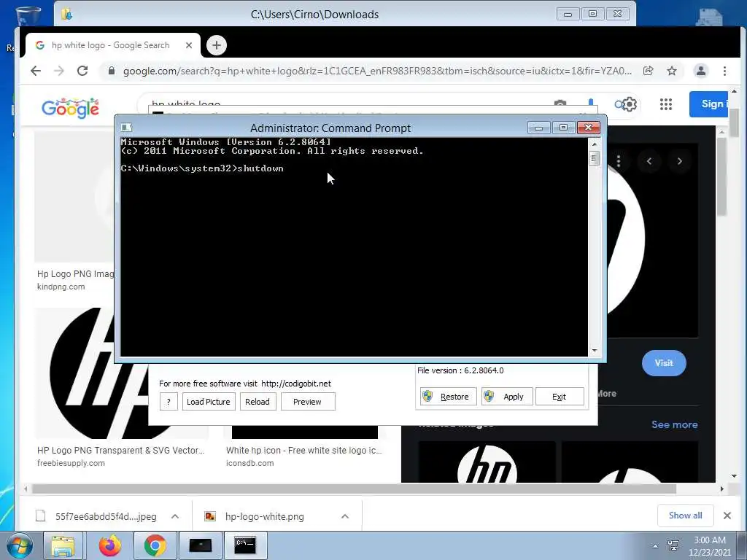Click the Google Sign in button

tap(708, 104)
